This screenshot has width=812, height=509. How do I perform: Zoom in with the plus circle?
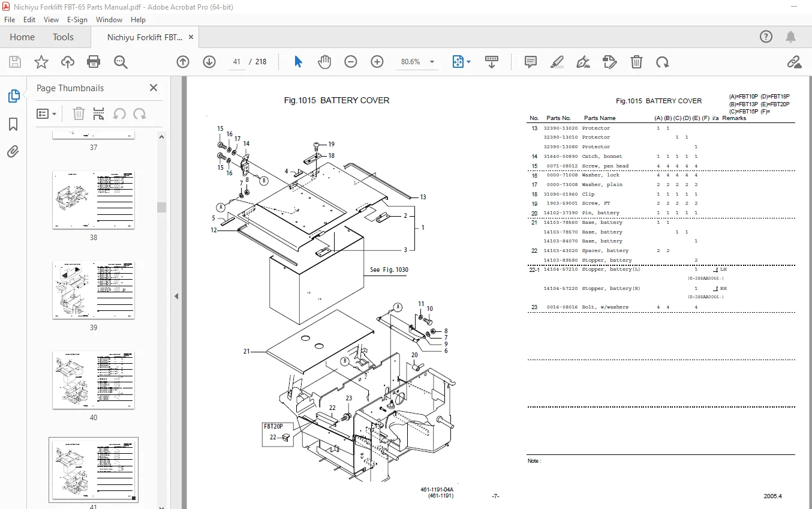(377, 62)
